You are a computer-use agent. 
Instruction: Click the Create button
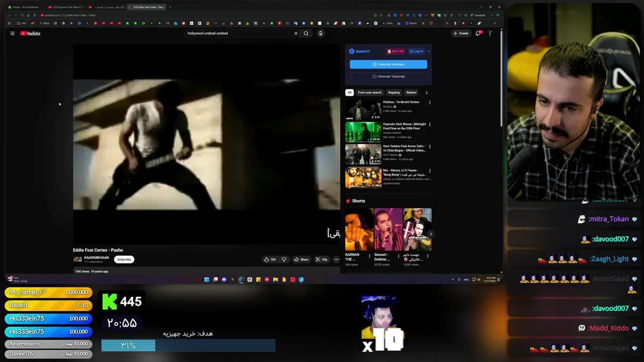coord(461,33)
